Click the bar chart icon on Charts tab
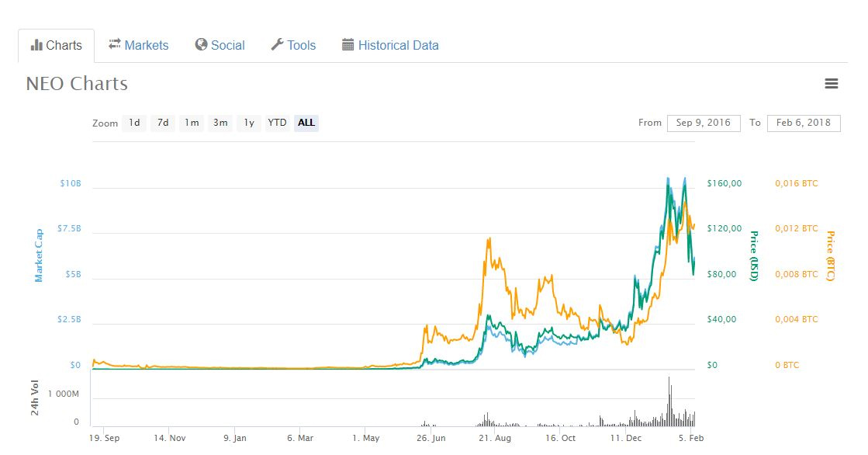 [x=39, y=45]
